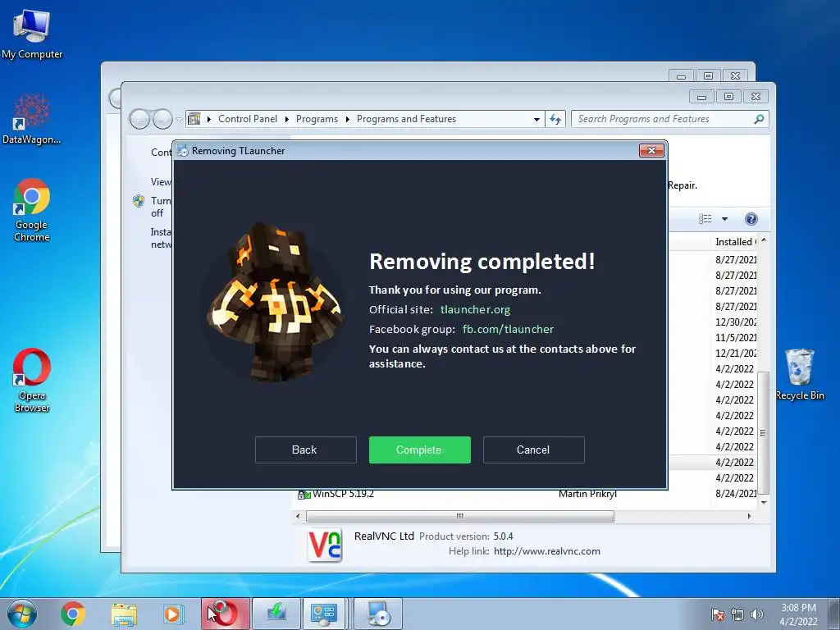Open the view options dropdown arrow
840x630 pixels.
(x=725, y=219)
